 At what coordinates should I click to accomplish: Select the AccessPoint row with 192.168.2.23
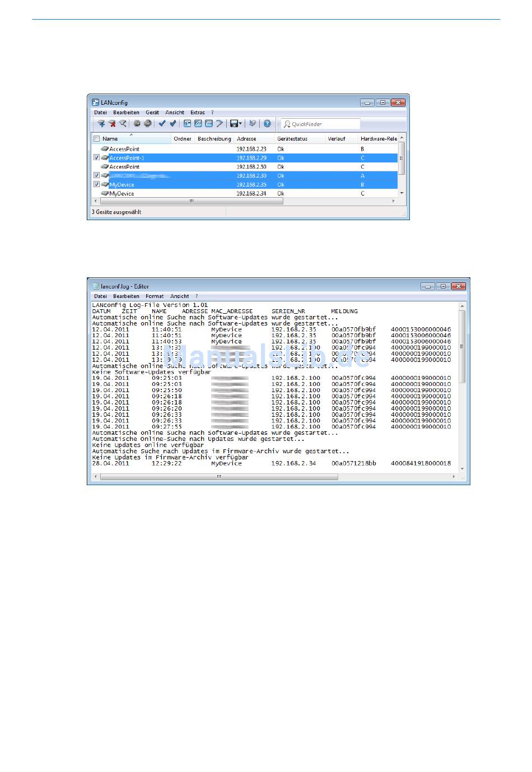245,149
